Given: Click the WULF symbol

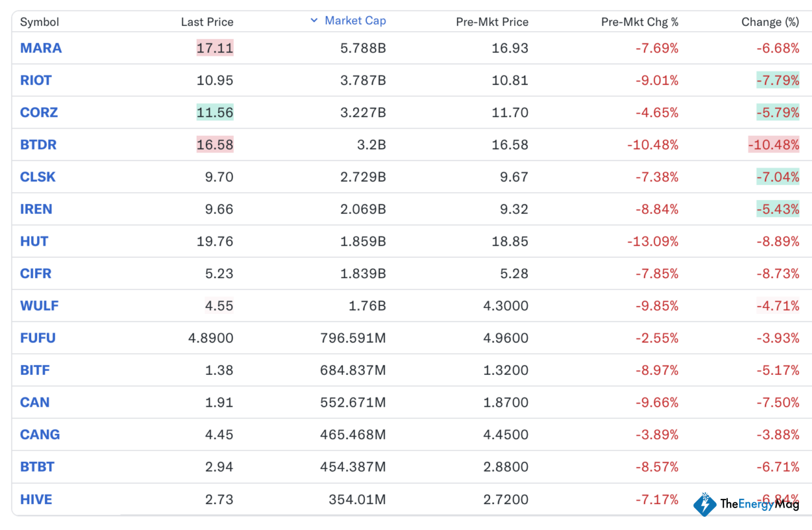Looking at the screenshot, I should pyautogui.click(x=39, y=306).
